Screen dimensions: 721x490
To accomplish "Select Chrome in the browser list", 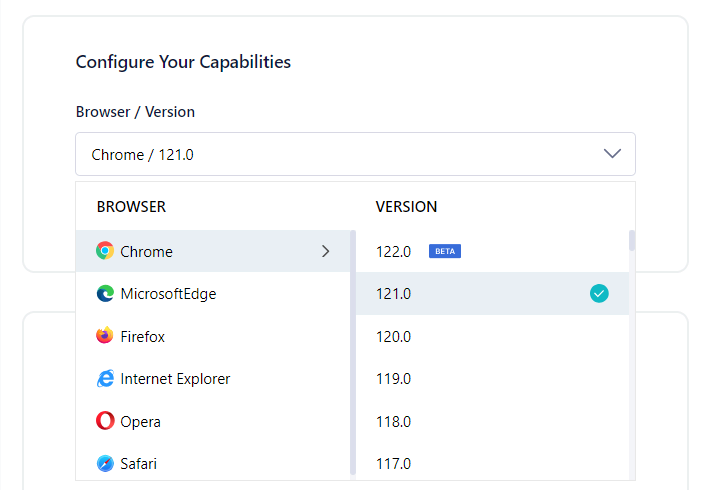I will point(213,251).
